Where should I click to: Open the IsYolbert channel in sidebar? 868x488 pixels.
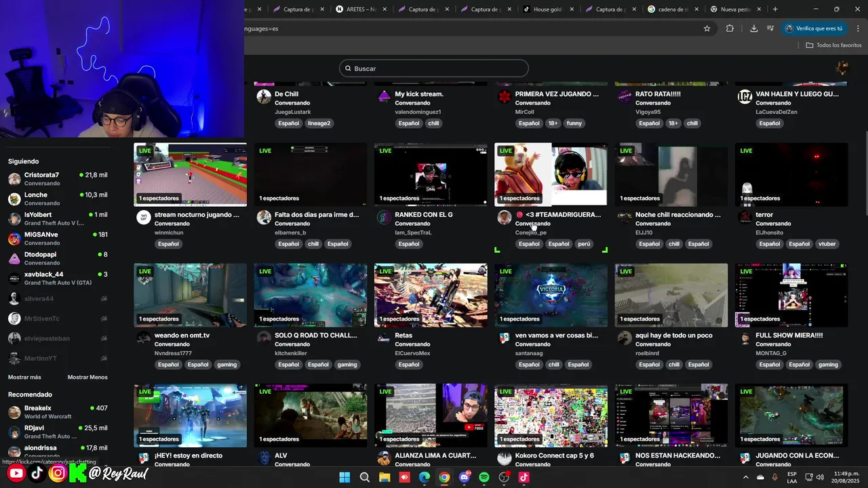(58, 218)
